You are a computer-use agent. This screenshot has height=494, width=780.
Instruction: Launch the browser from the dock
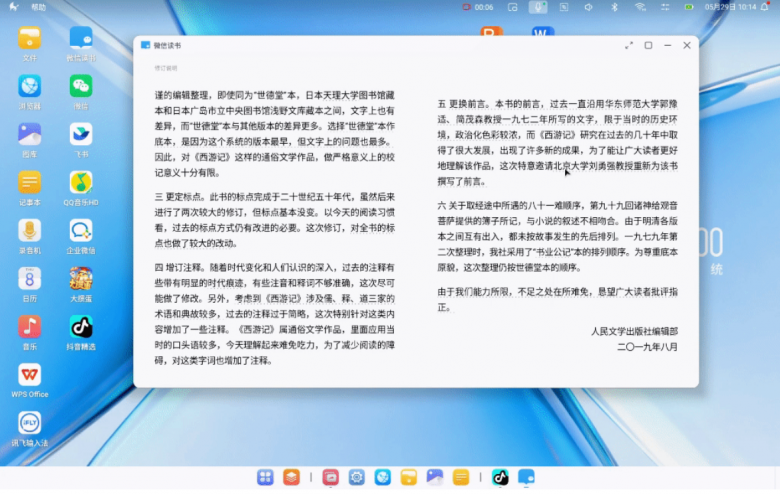click(x=383, y=478)
